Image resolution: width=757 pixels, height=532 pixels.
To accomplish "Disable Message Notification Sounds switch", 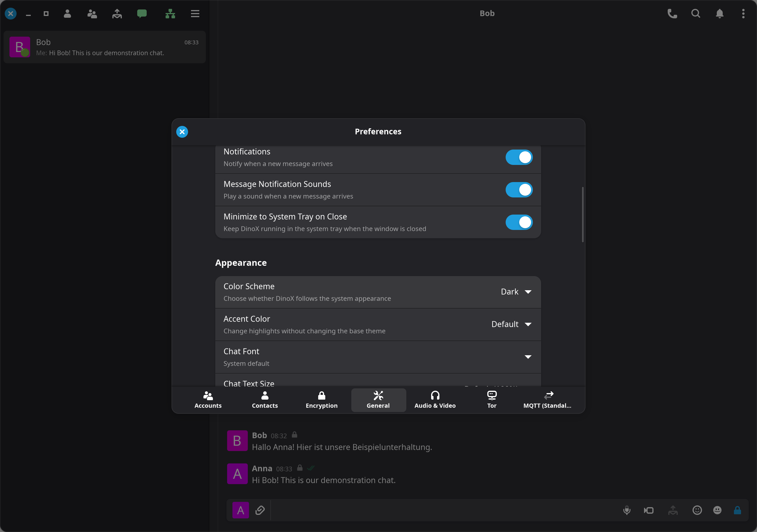I will tap(519, 190).
